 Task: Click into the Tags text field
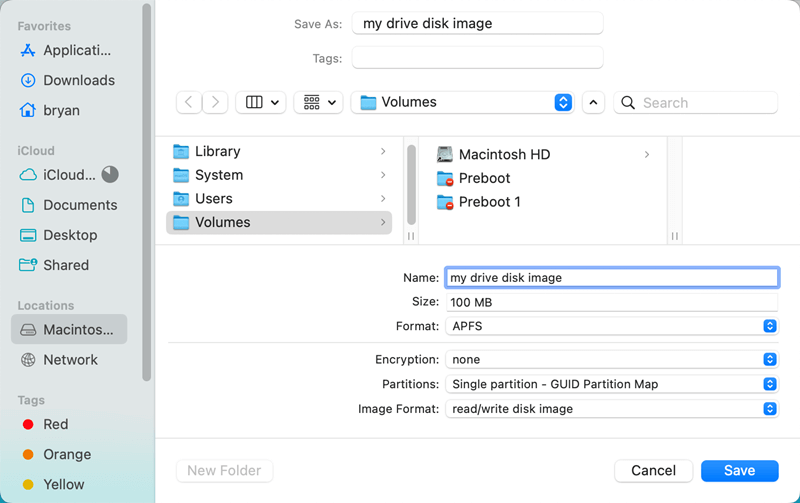click(x=477, y=58)
